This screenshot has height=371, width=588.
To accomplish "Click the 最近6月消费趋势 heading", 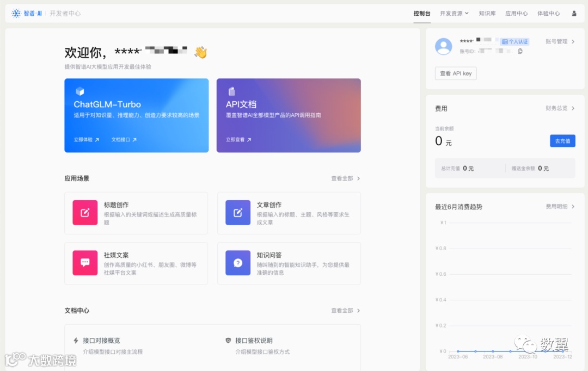I will pos(458,207).
